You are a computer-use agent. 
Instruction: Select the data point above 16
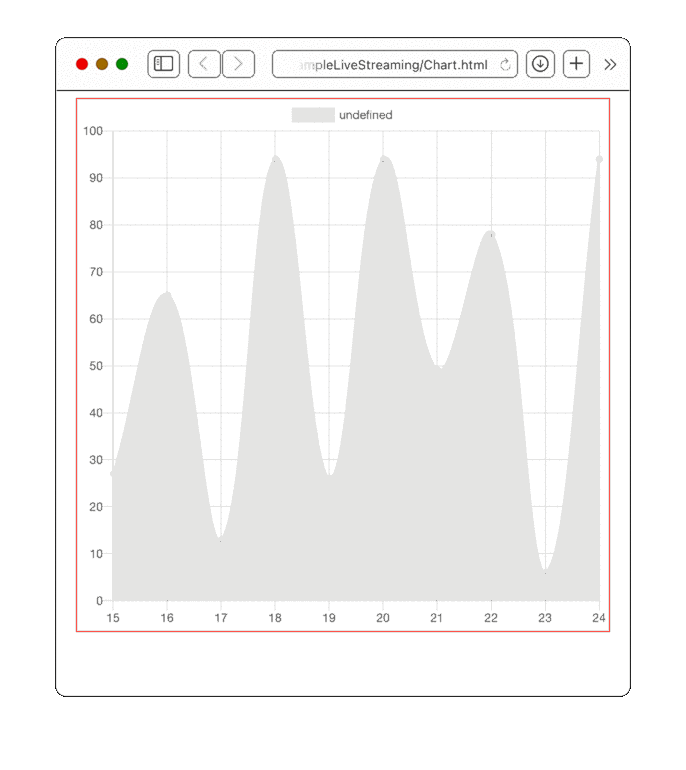(x=167, y=295)
